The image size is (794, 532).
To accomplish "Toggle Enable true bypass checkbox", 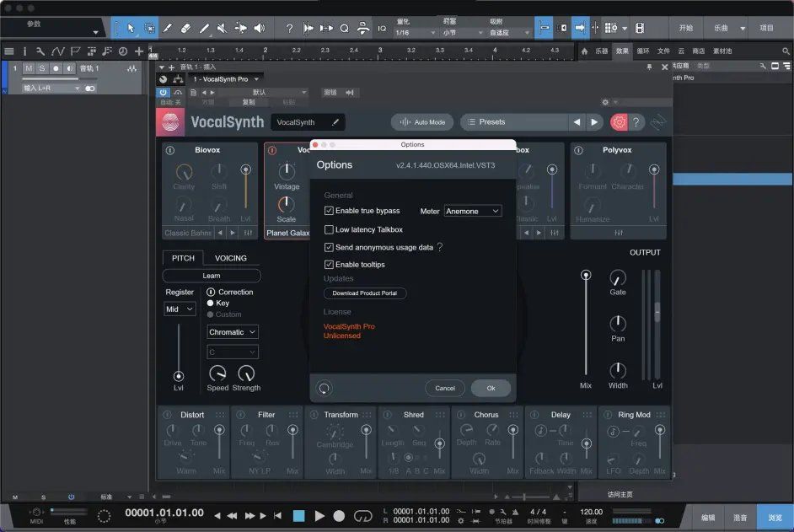I will [x=329, y=211].
